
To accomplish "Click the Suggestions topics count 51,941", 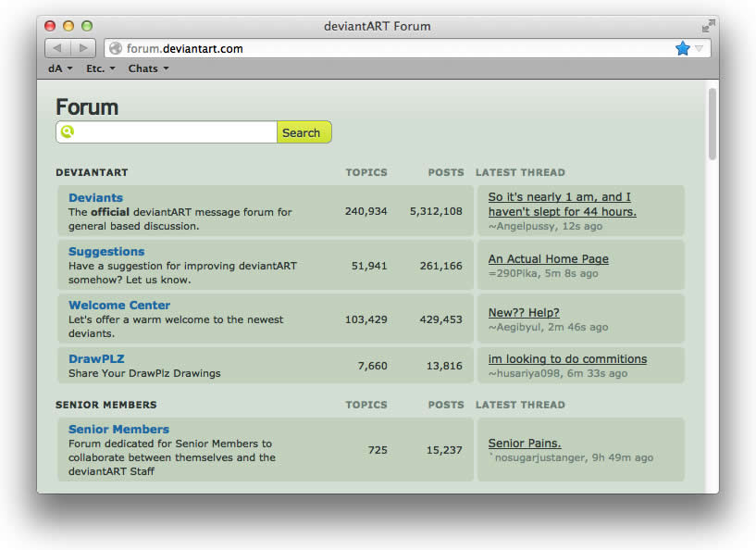I will (369, 266).
